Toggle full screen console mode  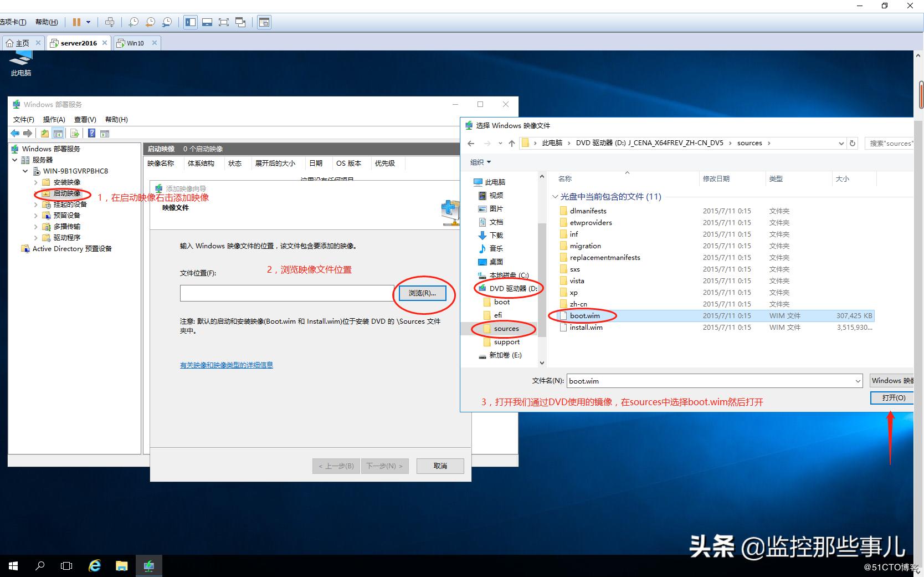pyautogui.click(x=224, y=22)
